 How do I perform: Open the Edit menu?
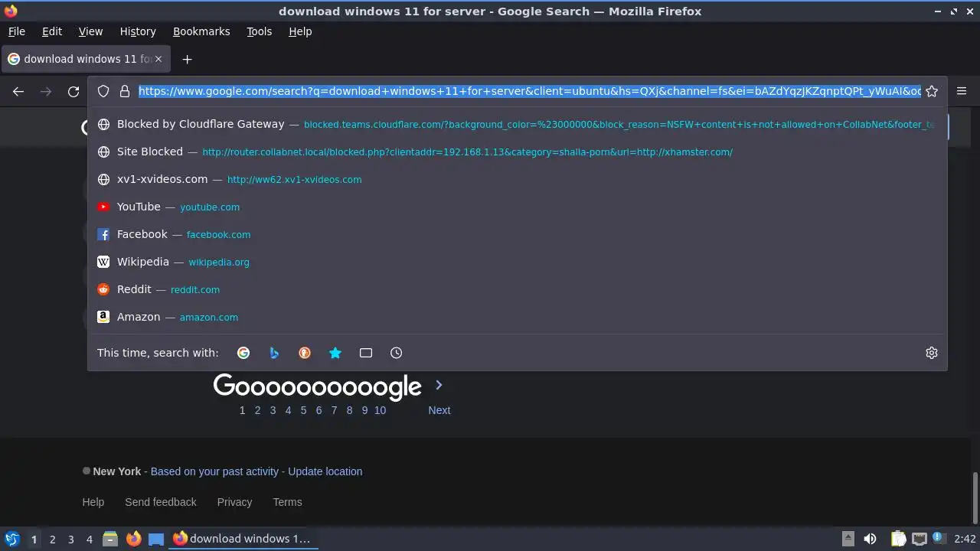click(x=52, y=31)
